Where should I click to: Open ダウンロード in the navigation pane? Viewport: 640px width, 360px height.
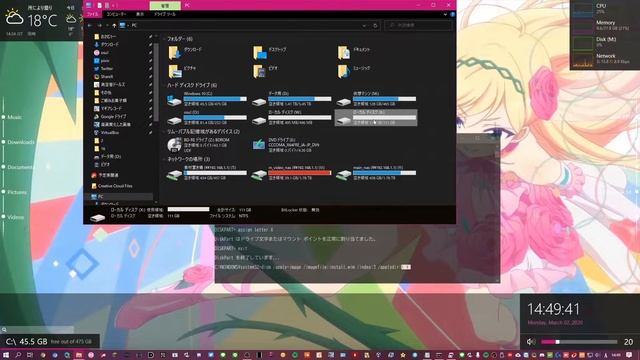click(x=110, y=44)
